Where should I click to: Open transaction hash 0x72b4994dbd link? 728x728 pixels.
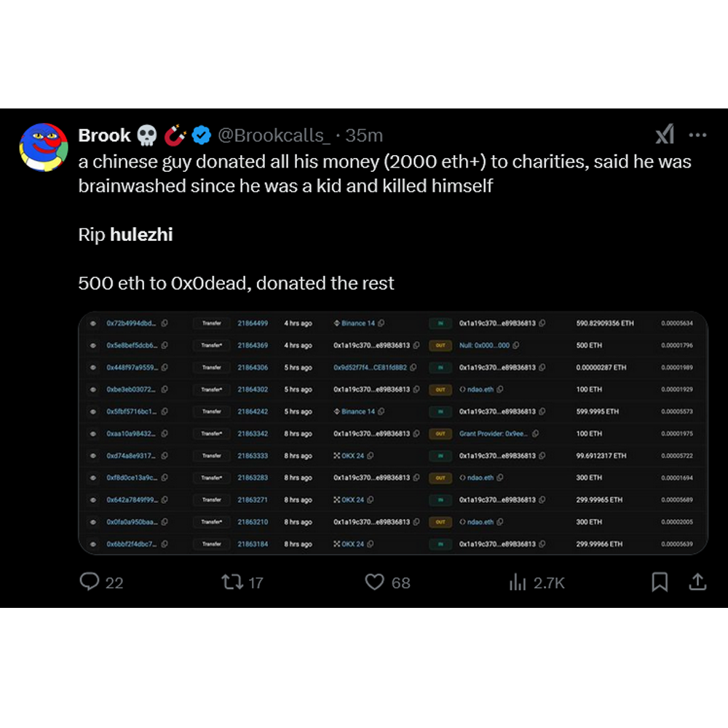(131, 323)
